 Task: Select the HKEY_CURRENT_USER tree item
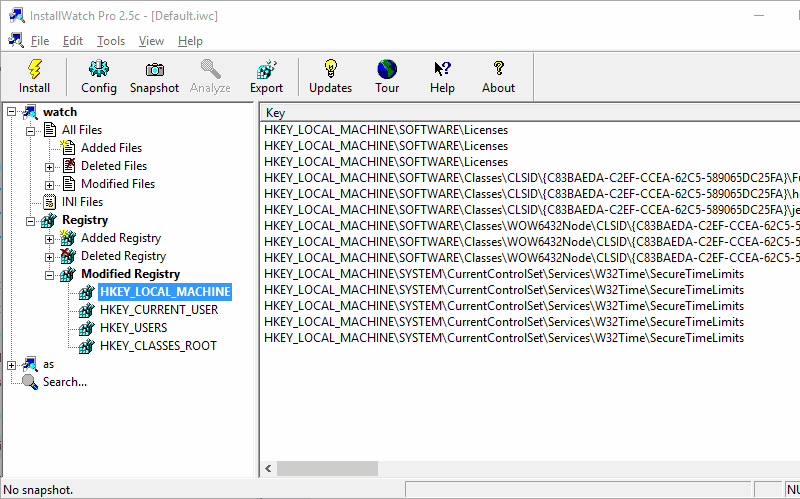(x=159, y=310)
